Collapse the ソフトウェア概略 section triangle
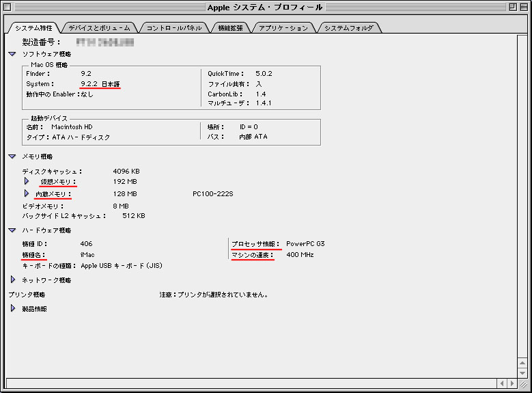 coord(12,54)
